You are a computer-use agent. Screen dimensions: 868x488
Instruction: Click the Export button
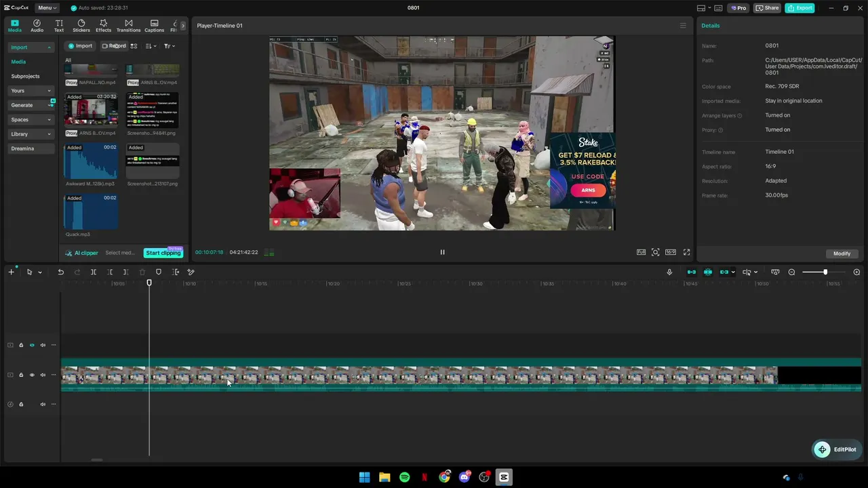point(800,8)
